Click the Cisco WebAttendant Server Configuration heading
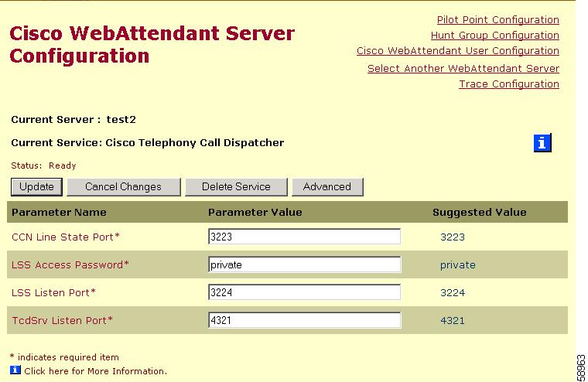The width and height of the screenshot is (588, 382). pyautogui.click(x=152, y=45)
